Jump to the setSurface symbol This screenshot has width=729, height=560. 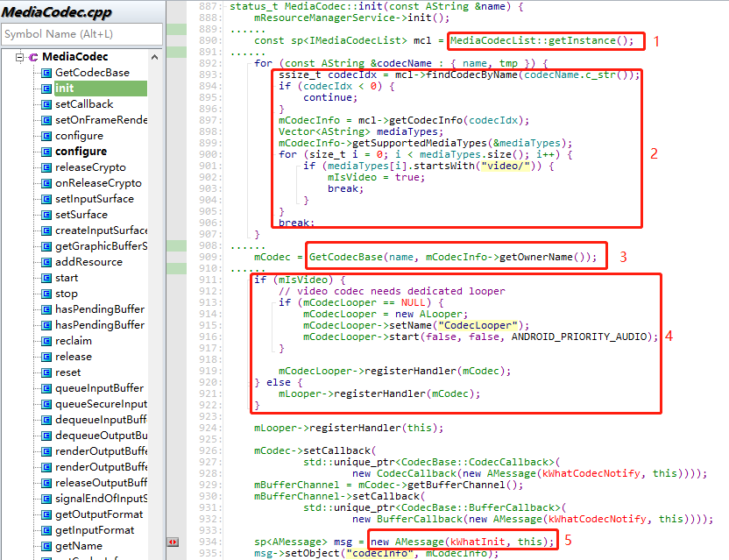pyautogui.click(x=81, y=215)
